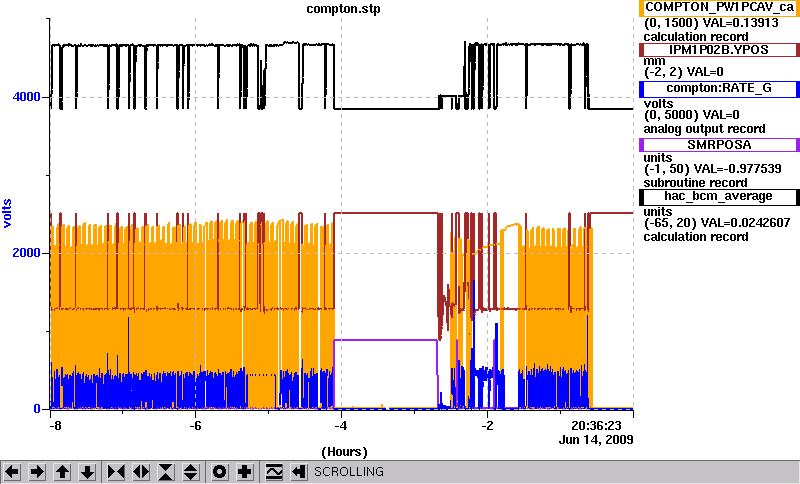This screenshot has width=800, height=484.
Task: Pan the plot right with the right arrow button
Action: point(37,472)
